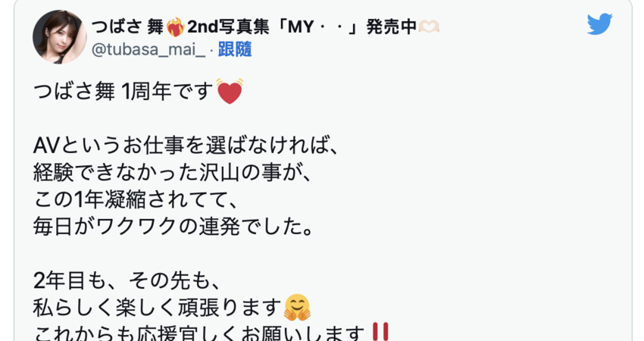This screenshot has width=644, height=341.
Task: Click the この1年凝縮されてて line
Action: click(136, 199)
